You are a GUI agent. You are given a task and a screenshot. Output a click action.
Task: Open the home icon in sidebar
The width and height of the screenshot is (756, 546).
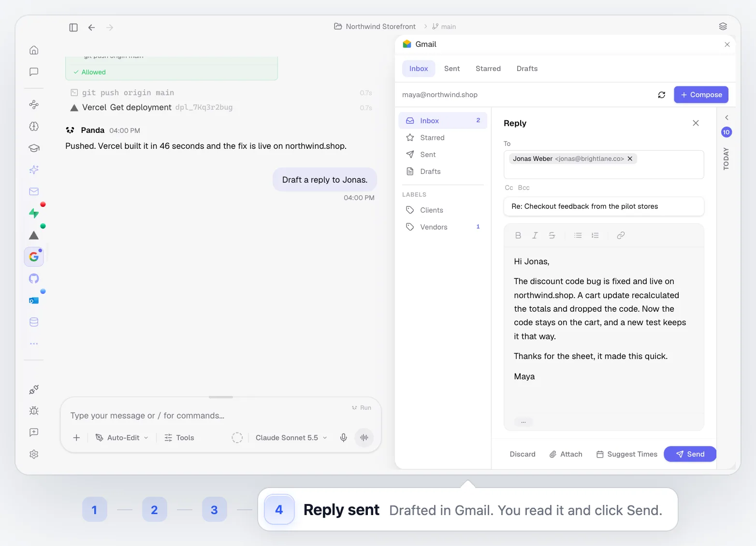pos(34,50)
